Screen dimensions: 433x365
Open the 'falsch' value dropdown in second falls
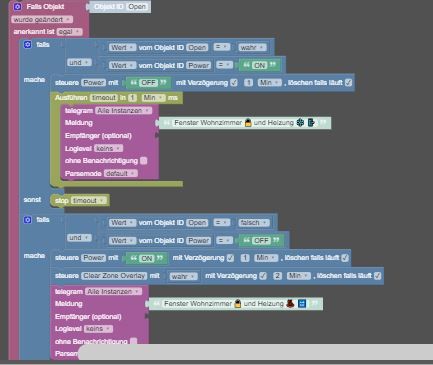tap(254, 222)
